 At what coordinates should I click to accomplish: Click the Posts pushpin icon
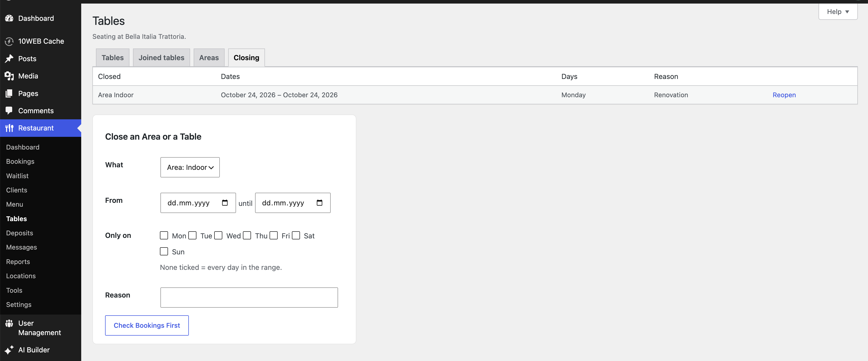(9, 59)
